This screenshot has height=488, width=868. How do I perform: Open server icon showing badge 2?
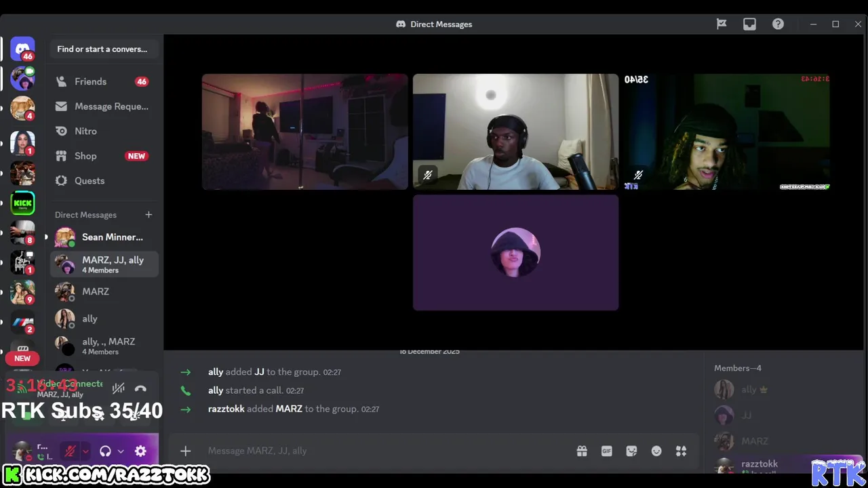pyautogui.click(x=22, y=322)
